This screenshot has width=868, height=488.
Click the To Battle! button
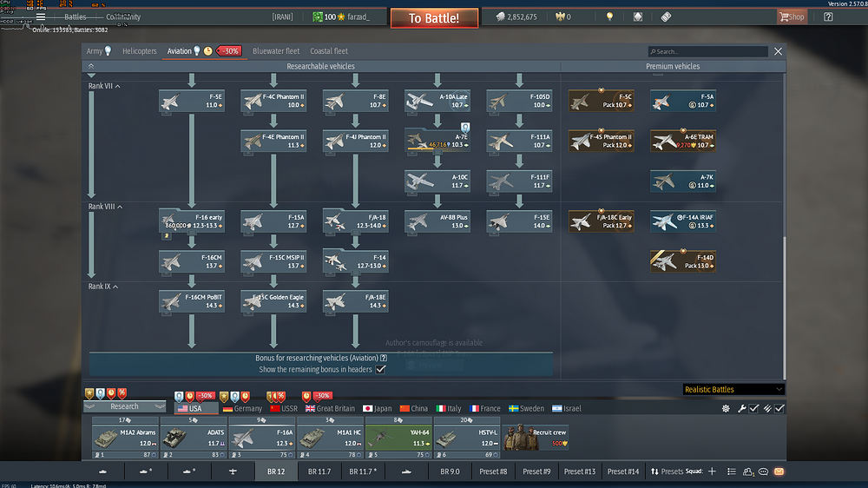coord(434,17)
